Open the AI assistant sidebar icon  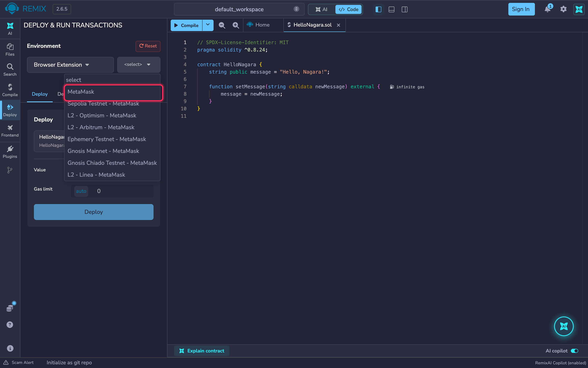(x=10, y=29)
